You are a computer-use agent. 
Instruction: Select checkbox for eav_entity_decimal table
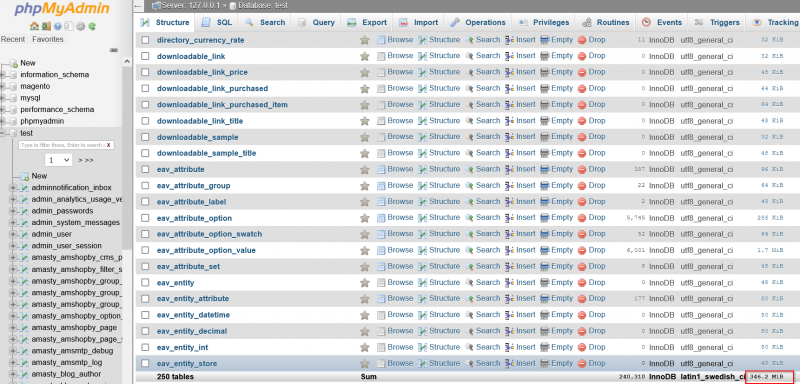click(145, 331)
